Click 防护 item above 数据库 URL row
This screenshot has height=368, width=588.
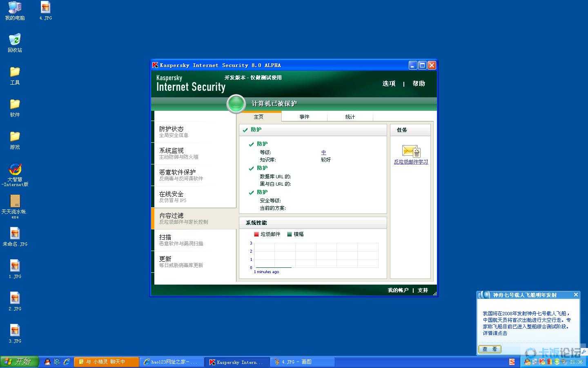pos(262,168)
